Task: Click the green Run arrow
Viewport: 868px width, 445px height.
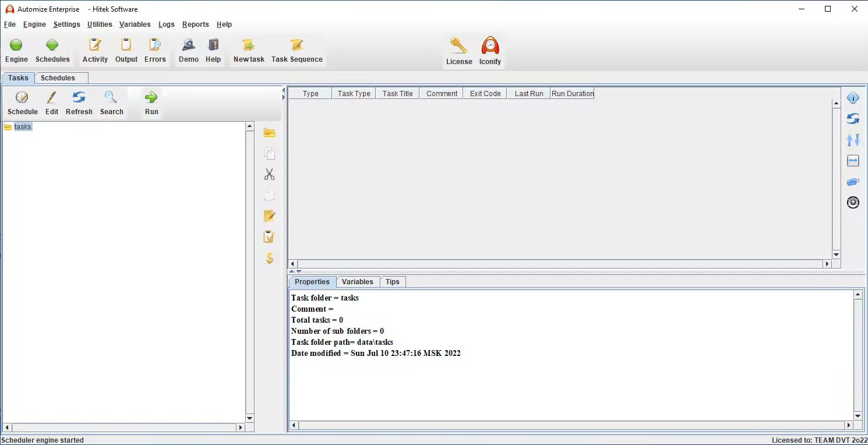Action: click(x=151, y=97)
